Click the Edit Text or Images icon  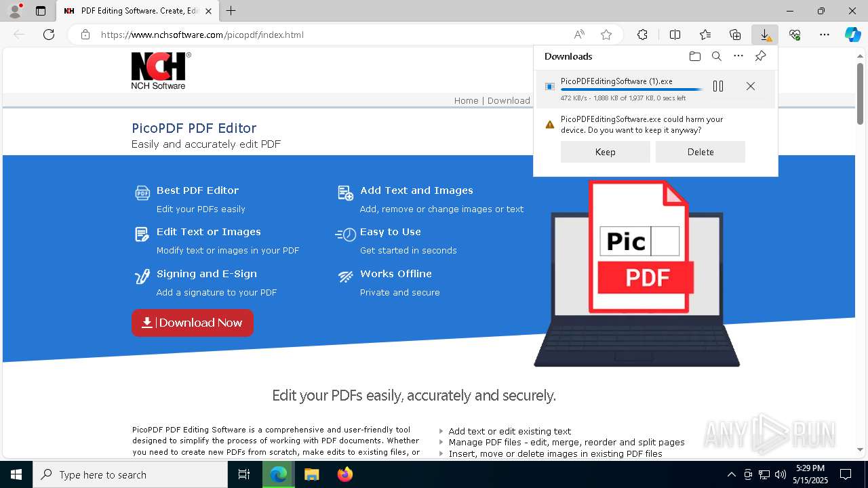pyautogui.click(x=142, y=235)
